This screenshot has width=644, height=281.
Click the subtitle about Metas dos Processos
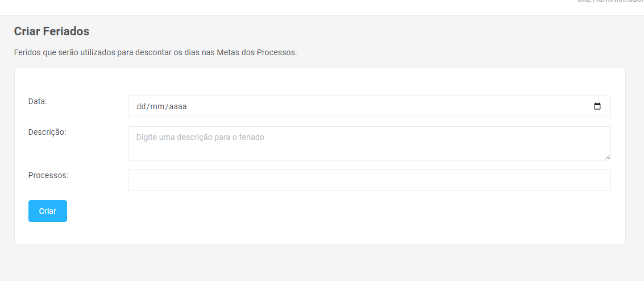[155, 52]
